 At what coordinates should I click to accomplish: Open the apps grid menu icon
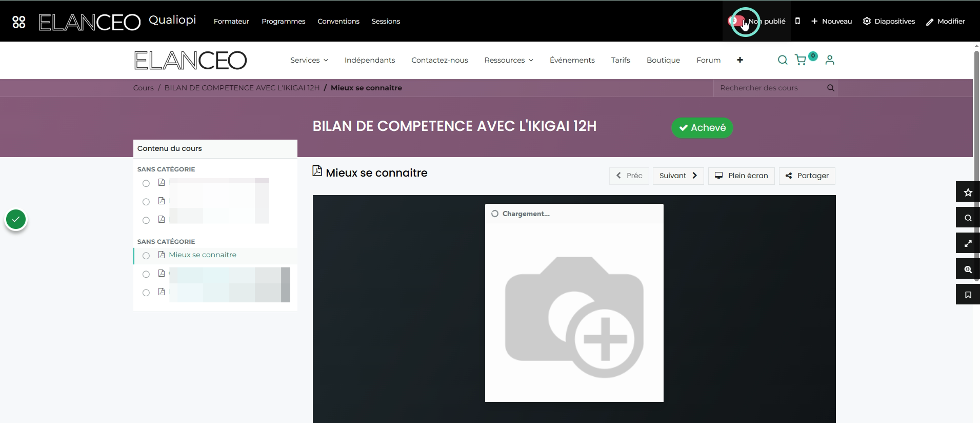tap(19, 22)
